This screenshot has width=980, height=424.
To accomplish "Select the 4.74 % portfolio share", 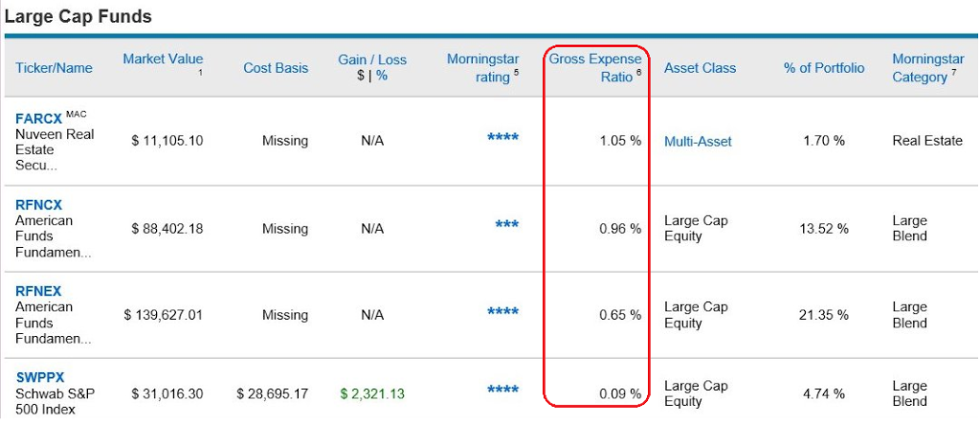I will point(824,393).
